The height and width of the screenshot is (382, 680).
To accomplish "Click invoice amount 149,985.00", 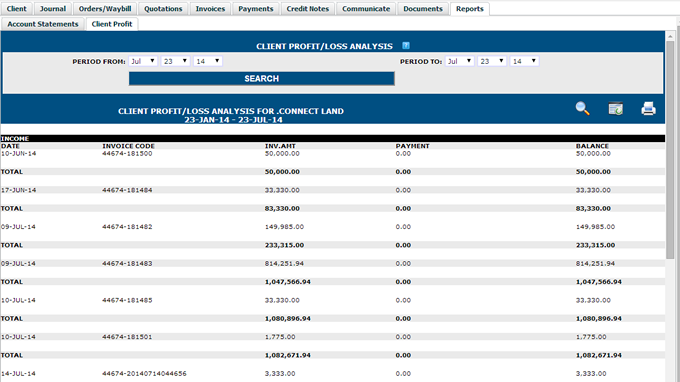I will point(284,227).
